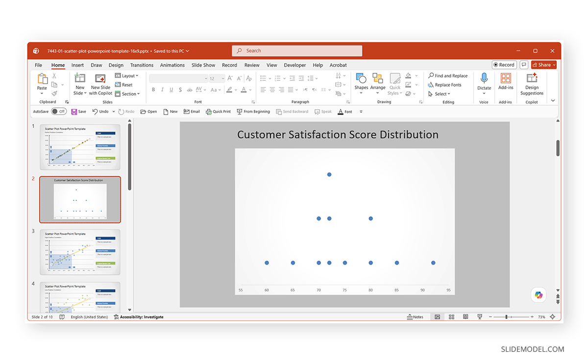Switch to the Insert tab
This screenshot has height=364, width=588.
77,65
